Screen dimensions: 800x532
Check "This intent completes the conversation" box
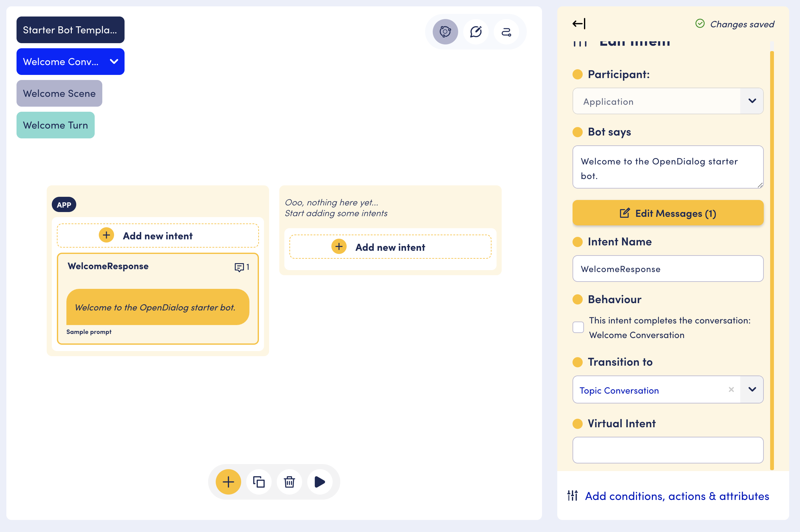coord(578,327)
